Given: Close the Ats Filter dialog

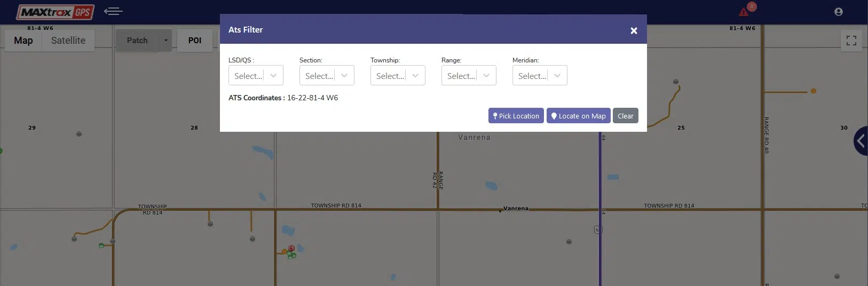Looking at the screenshot, I should tap(634, 31).
